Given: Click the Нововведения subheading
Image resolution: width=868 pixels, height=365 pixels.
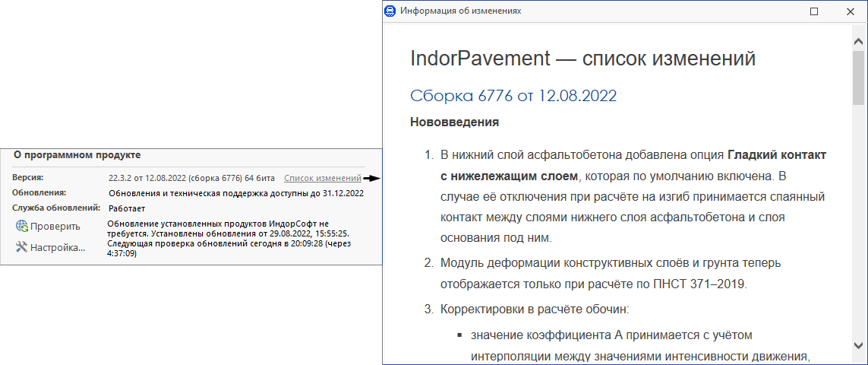Looking at the screenshot, I should tap(454, 122).
